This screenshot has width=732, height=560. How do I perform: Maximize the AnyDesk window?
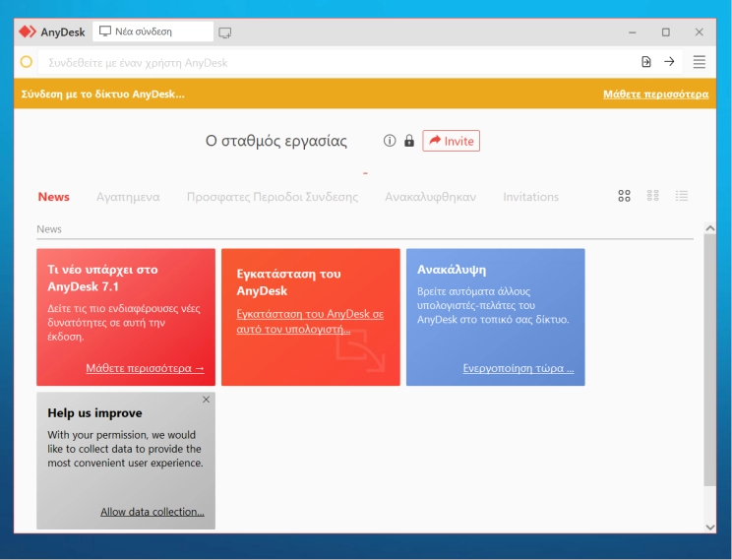click(x=666, y=32)
